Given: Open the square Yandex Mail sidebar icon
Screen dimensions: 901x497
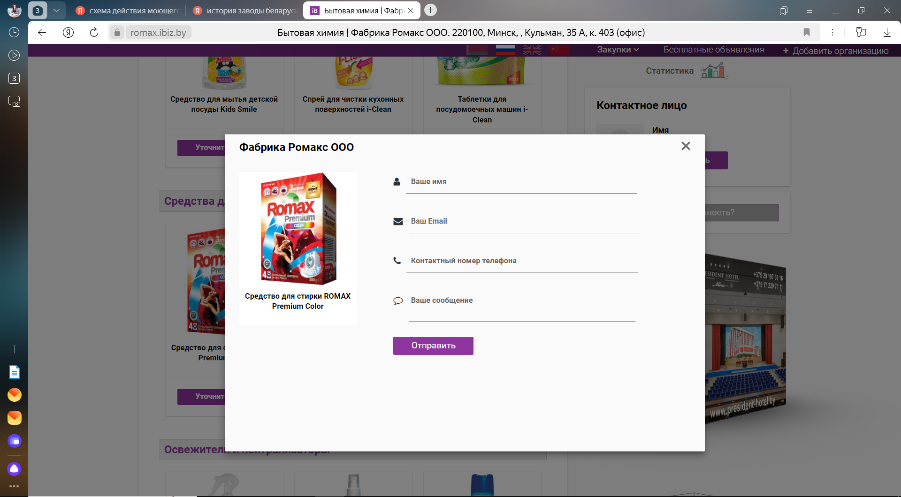Looking at the screenshot, I should coord(14,418).
